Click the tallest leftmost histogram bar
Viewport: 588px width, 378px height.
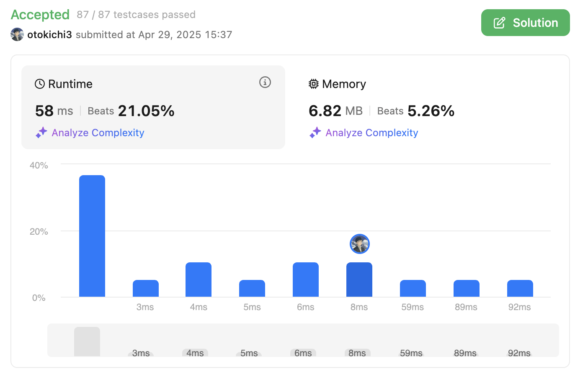point(92,236)
